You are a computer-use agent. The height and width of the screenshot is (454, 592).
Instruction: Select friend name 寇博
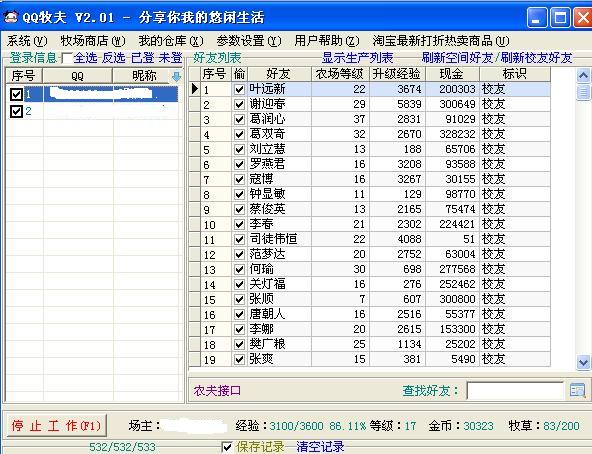[261, 179]
